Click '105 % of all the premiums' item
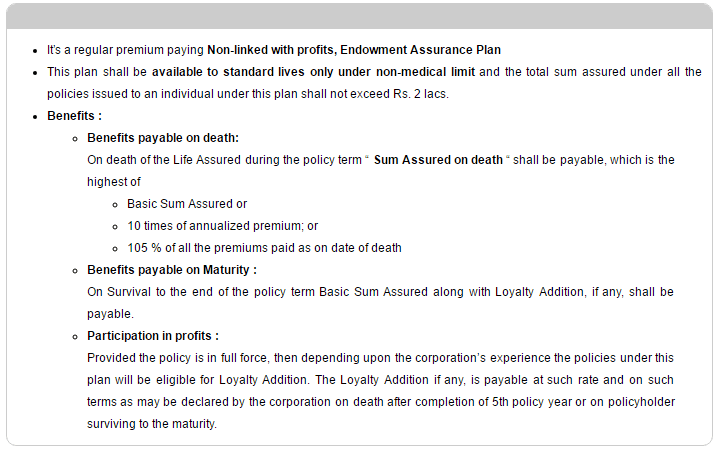The image size is (724, 451). pos(265,248)
